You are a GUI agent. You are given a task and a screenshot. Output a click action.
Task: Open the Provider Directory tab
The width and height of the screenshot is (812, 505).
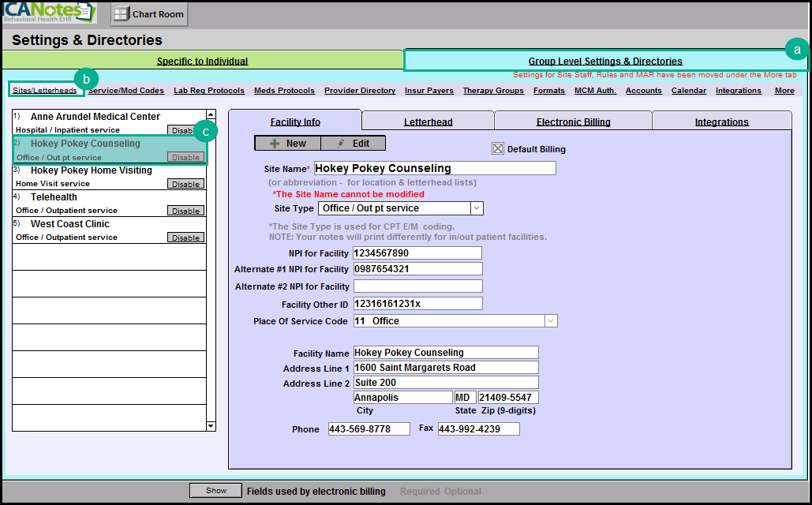tap(360, 91)
